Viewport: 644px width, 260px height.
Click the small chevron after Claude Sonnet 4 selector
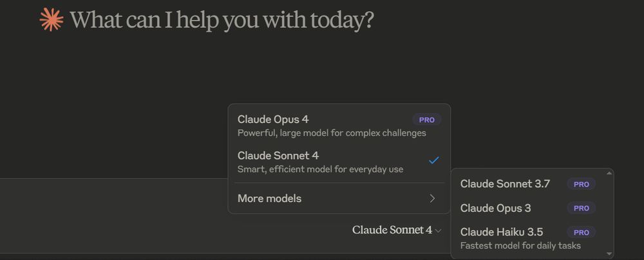tap(439, 230)
